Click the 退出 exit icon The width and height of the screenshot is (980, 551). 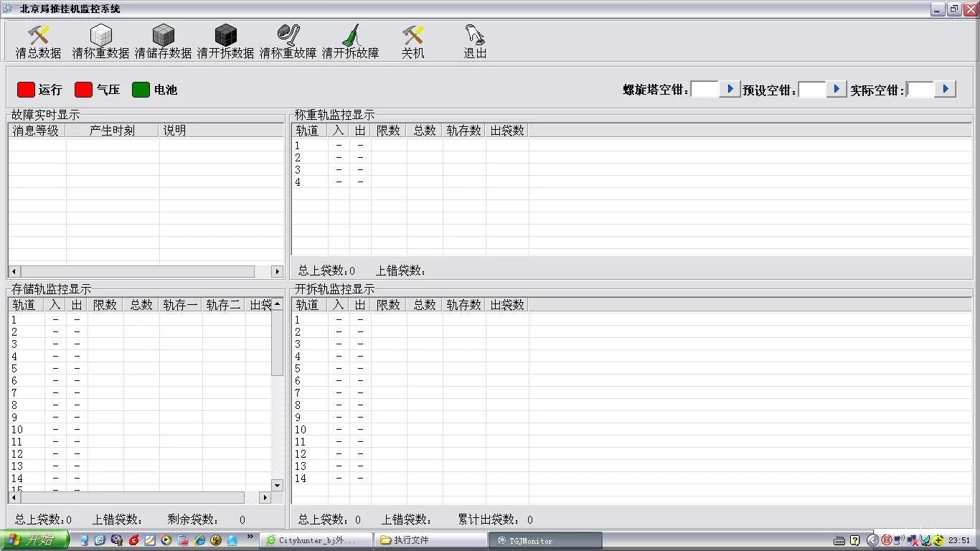(x=475, y=34)
